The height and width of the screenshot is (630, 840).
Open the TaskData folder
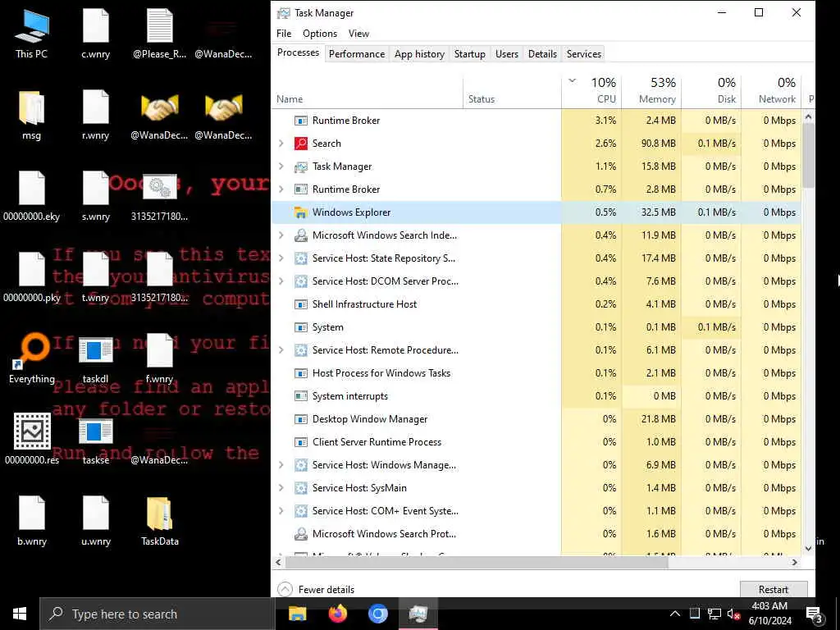click(160, 521)
